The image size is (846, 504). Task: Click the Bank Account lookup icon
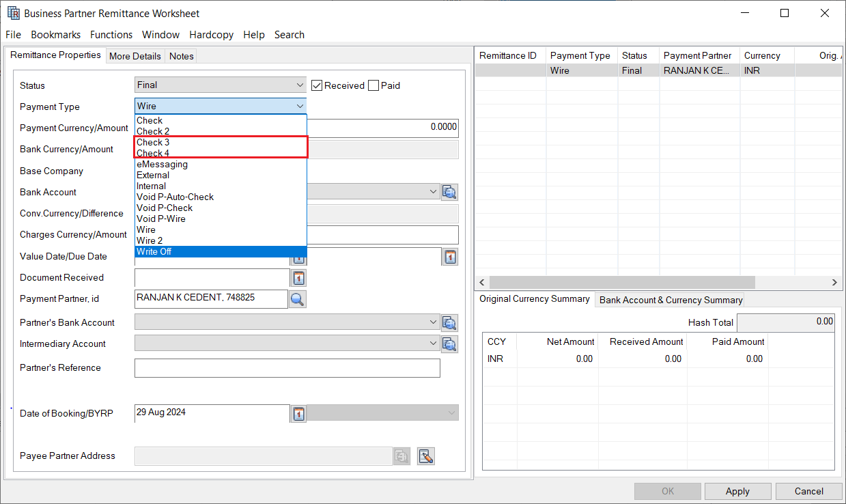(x=449, y=193)
